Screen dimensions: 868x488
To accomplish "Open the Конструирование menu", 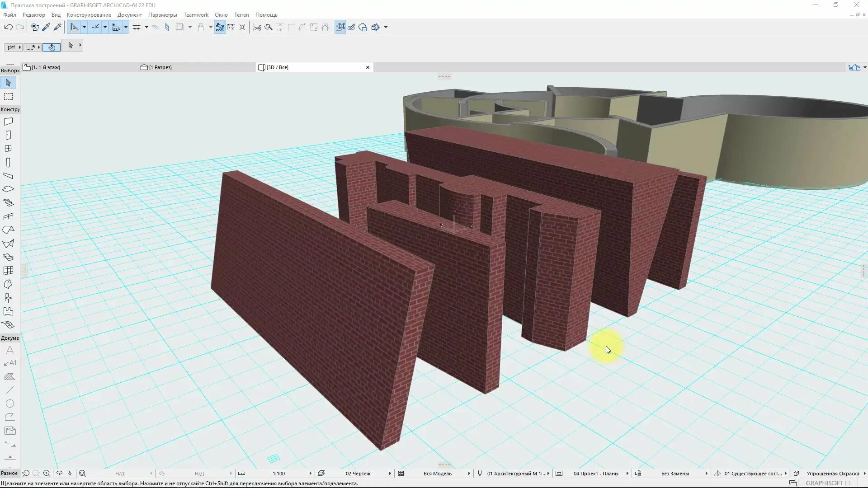I will click(x=89, y=15).
